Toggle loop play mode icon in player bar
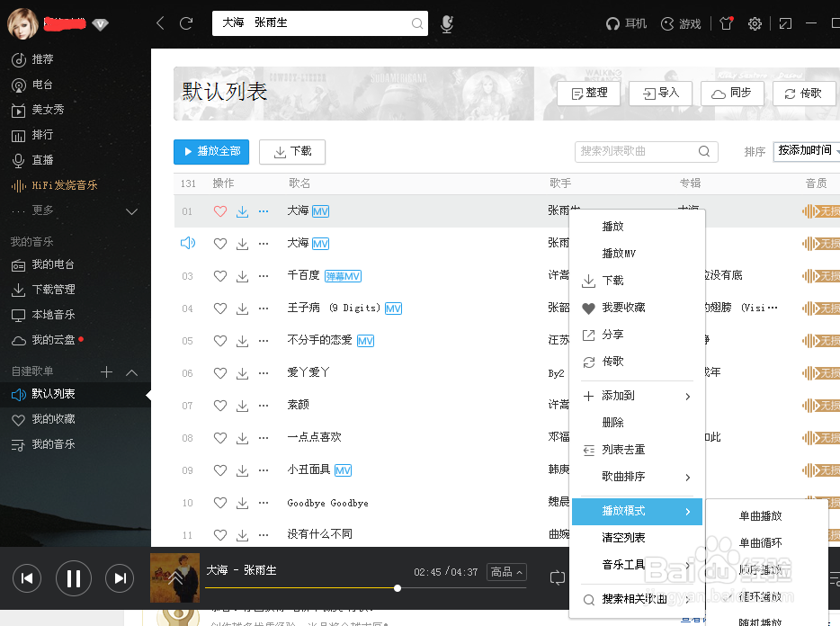The height and width of the screenshot is (626, 840). [557, 577]
